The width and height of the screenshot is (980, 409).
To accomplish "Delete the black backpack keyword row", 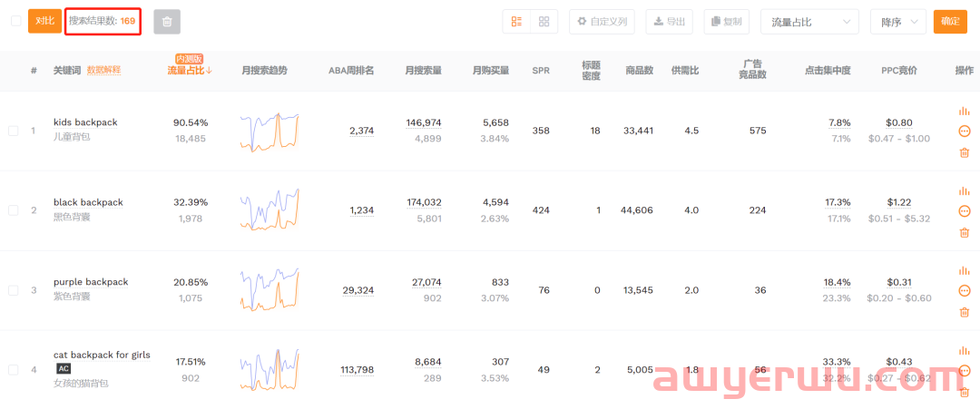I will pyautogui.click(x=964, y=232).
